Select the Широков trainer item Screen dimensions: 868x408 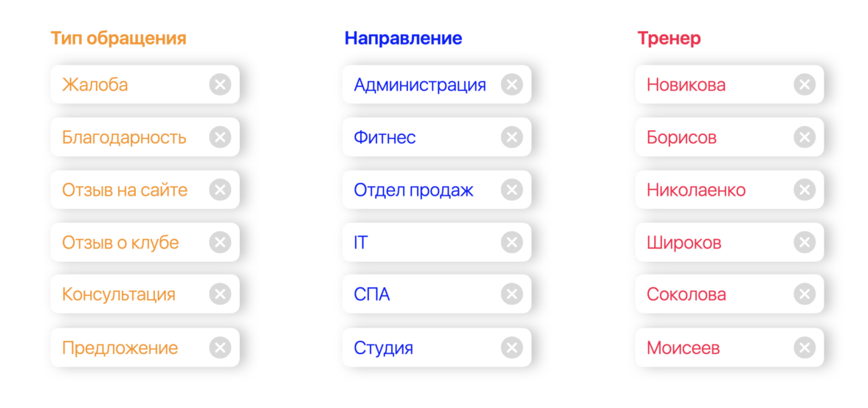(683, 242)
